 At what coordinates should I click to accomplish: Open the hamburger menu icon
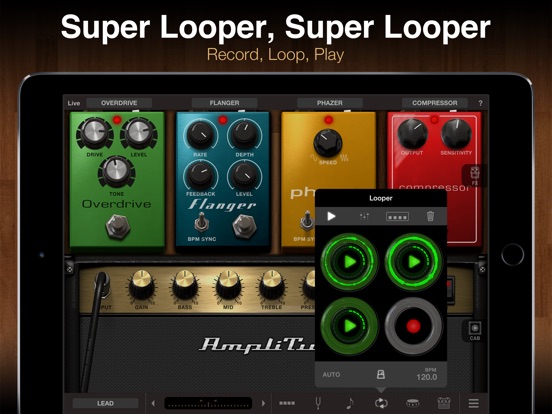tap(473, 403)
